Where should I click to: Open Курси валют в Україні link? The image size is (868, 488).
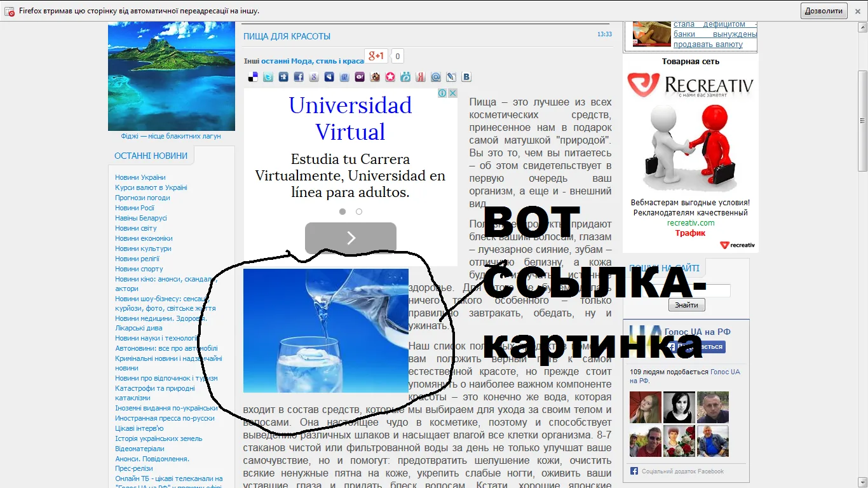coord(151,187)
